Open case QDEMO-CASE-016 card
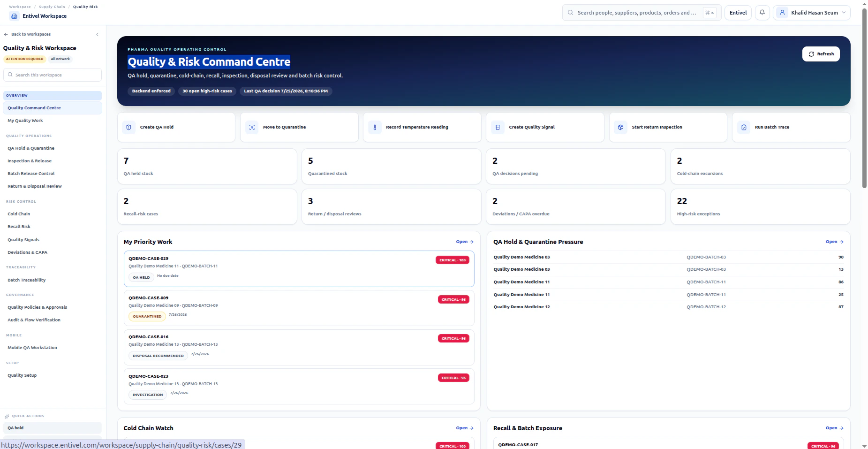Viewport: 868px width, 449px height. coord(299,347)
